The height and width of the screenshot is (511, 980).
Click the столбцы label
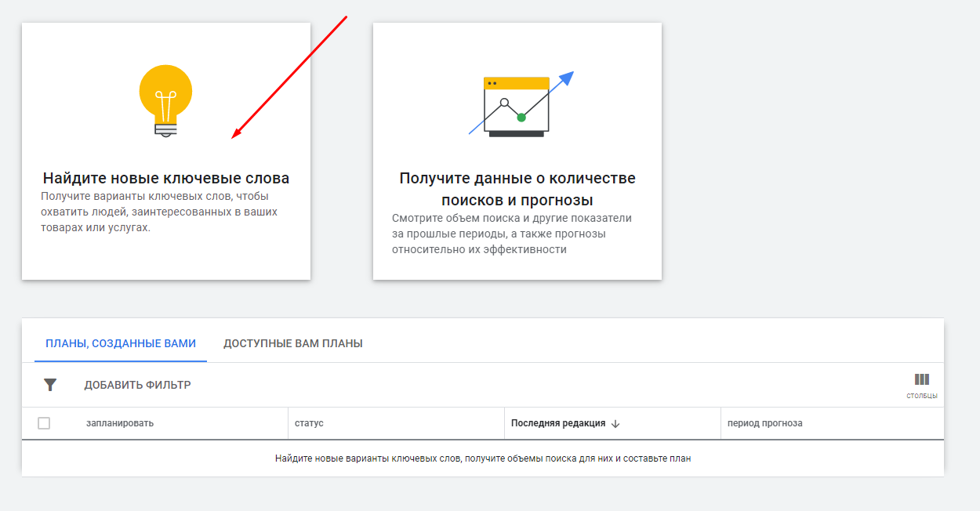[x=921, y=396]
